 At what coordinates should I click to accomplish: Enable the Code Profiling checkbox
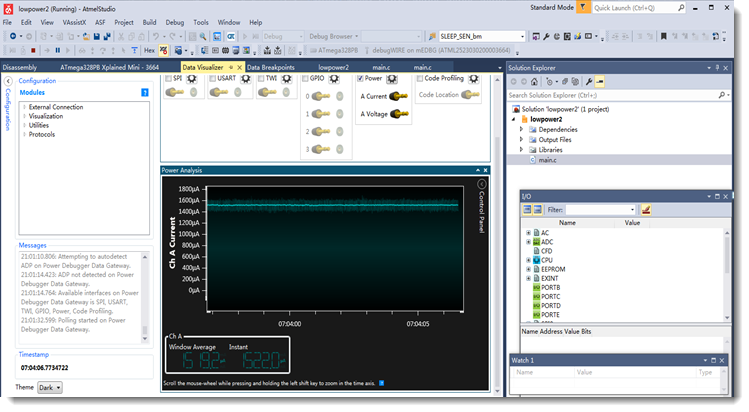(419, 78)
